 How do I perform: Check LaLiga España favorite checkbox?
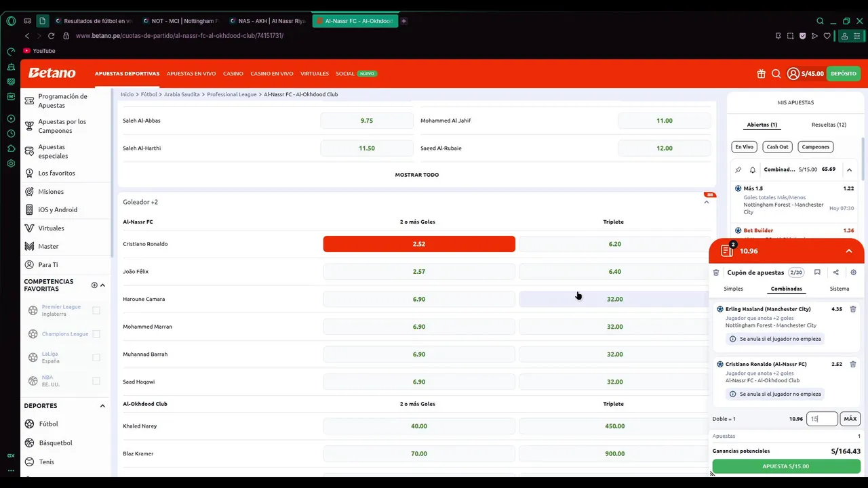(x=96, y=357)
